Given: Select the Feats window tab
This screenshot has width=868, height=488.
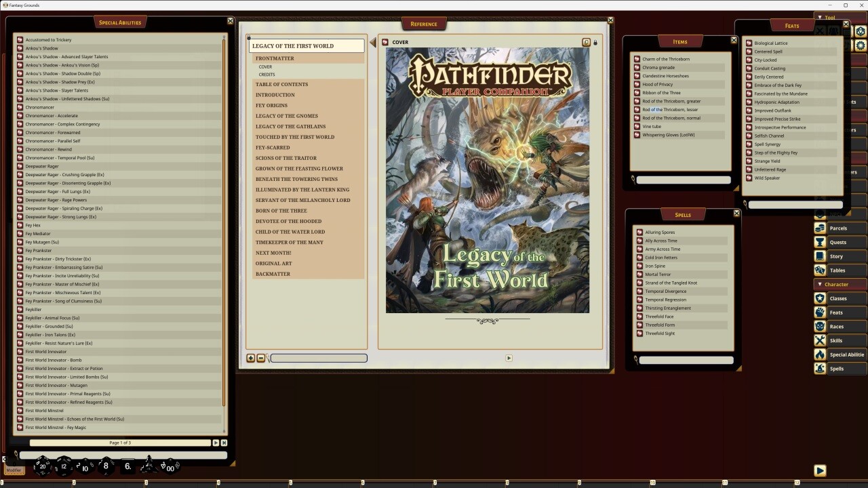Looking at the screenshot, I should [x=792, y=26].
